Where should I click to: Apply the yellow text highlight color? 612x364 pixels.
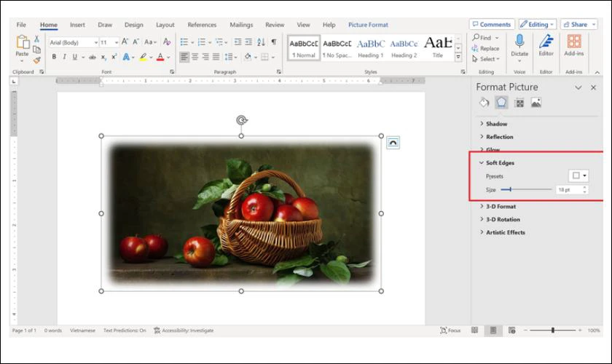143,58
